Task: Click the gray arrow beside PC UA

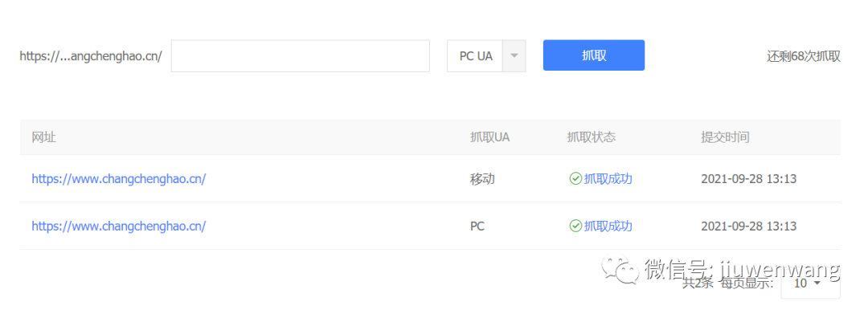Action: click(x=514, y=56)
